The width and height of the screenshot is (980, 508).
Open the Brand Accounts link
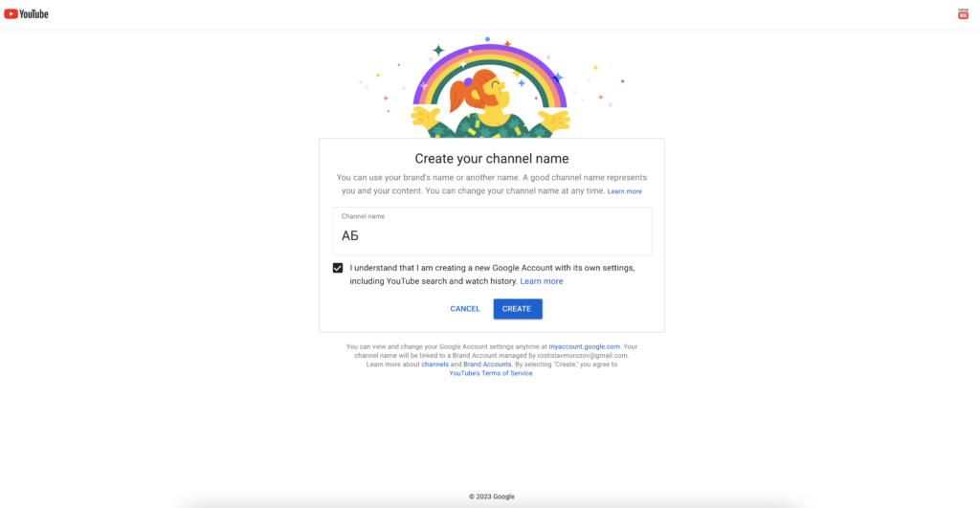(487, 364)
